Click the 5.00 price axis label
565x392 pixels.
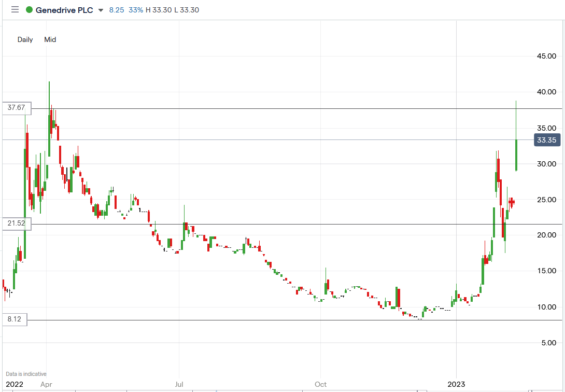click(549, 343)
